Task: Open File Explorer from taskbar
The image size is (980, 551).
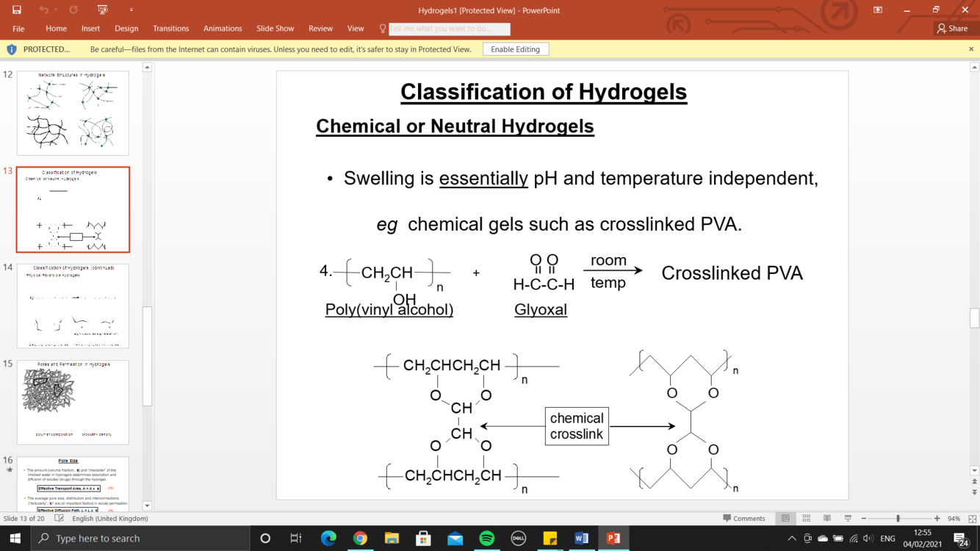Action: [x=392, y=539]
